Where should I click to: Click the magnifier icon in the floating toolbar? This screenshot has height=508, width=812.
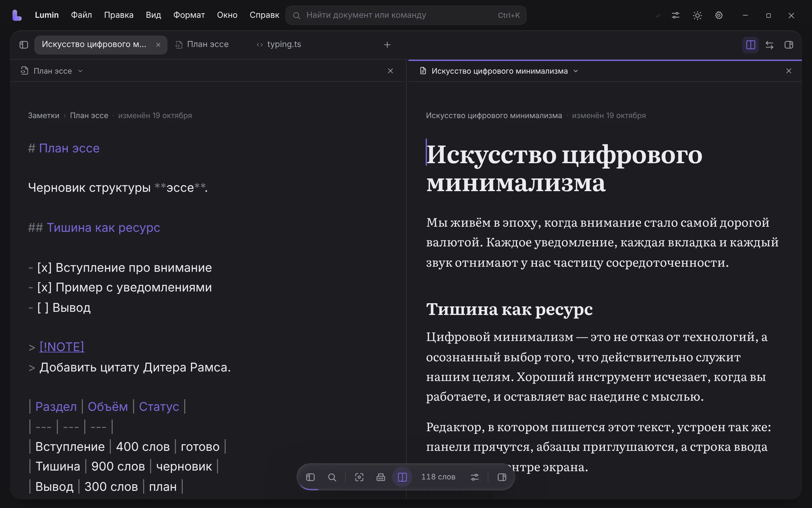[x=332, y=477]
